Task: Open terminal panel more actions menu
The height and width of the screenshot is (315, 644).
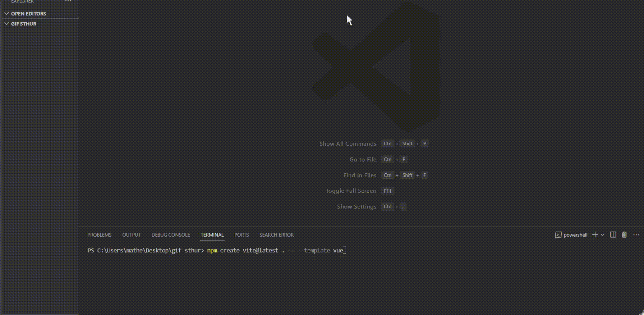Action: point(636,235)
